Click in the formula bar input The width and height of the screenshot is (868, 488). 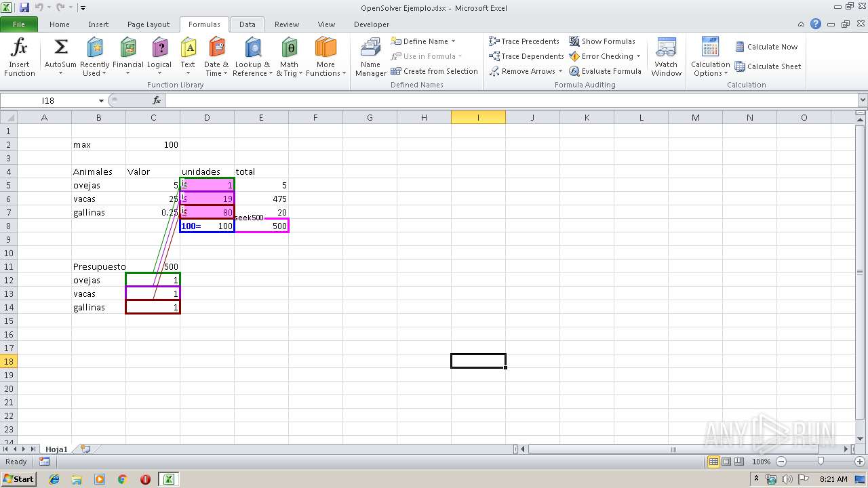(x=510, y=100)
